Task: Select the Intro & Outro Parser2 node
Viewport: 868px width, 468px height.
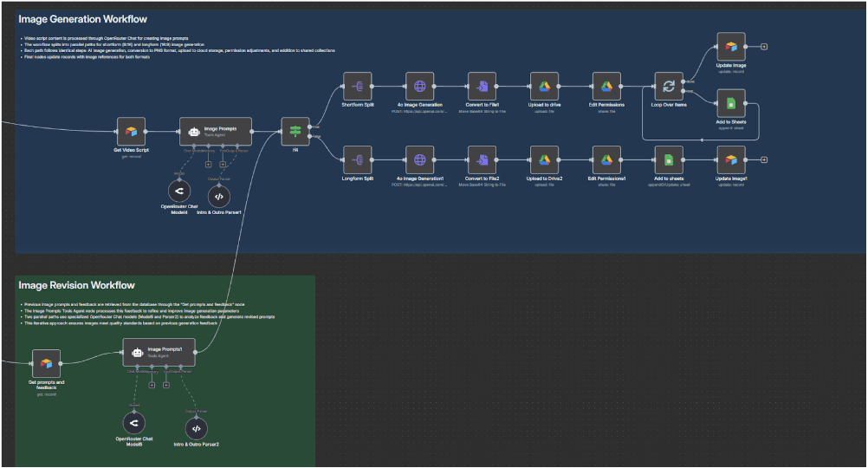Action: click(197, 428)
